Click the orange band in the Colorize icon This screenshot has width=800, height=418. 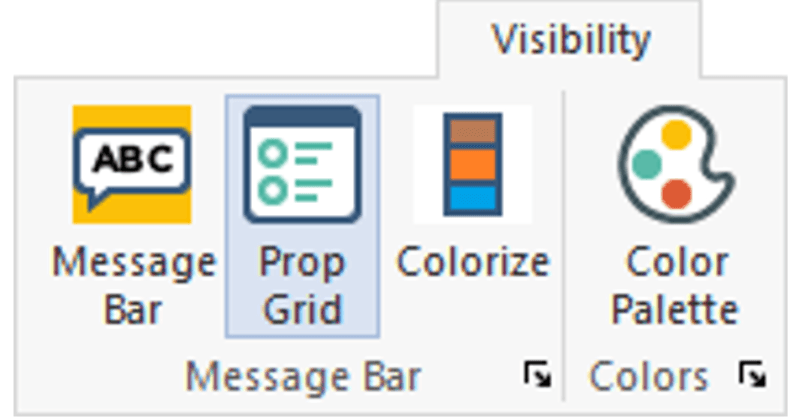pos(473,164)
